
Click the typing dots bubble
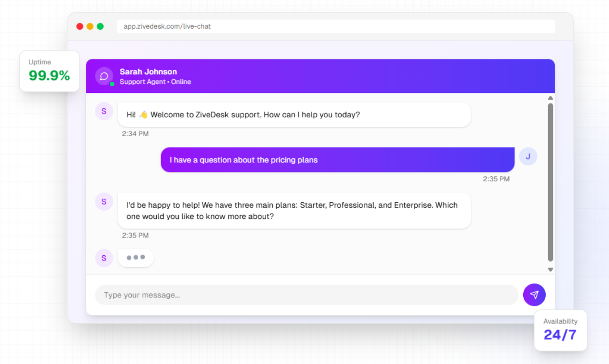coord(136,258)
